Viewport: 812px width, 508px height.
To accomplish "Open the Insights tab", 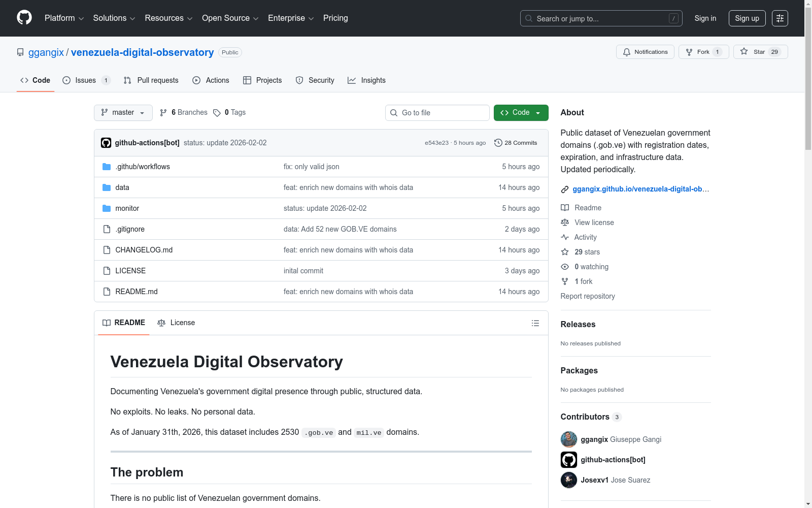I will tap(366, 80).
